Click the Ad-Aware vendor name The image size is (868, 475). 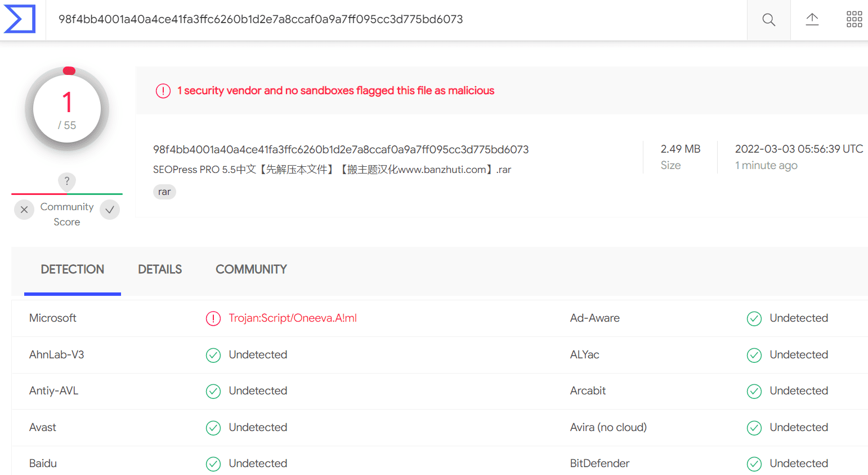595,318
